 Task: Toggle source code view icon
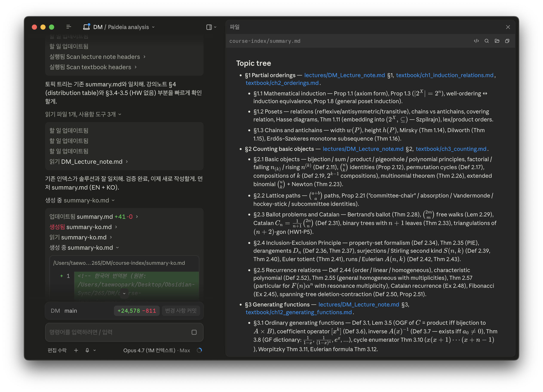pos(476,41)
